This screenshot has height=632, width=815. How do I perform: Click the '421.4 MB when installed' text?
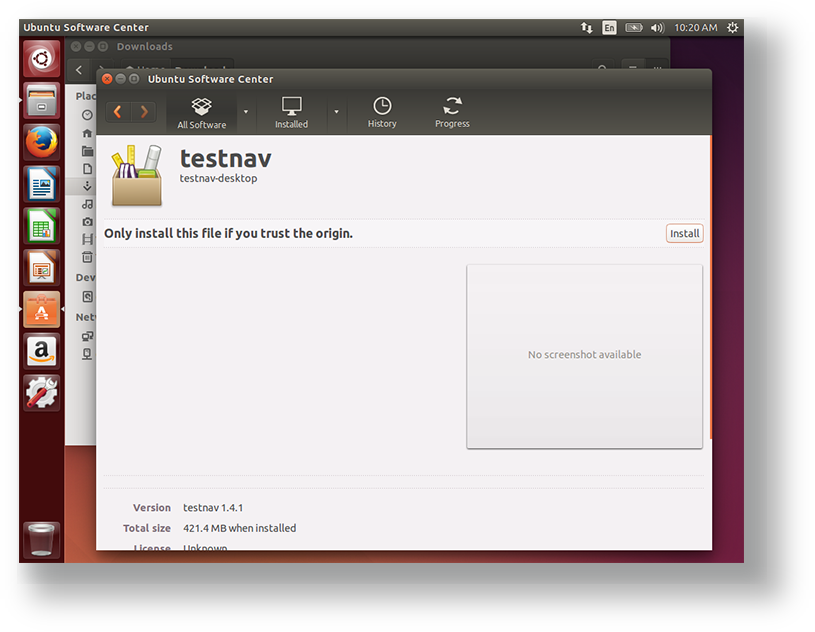(240, 528)
